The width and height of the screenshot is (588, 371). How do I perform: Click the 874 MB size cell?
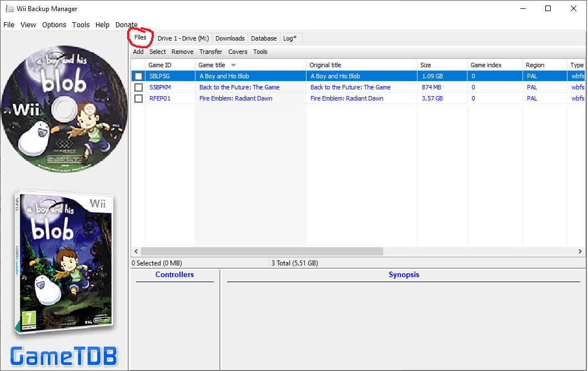pyautogui.click(x=431, y=87)
